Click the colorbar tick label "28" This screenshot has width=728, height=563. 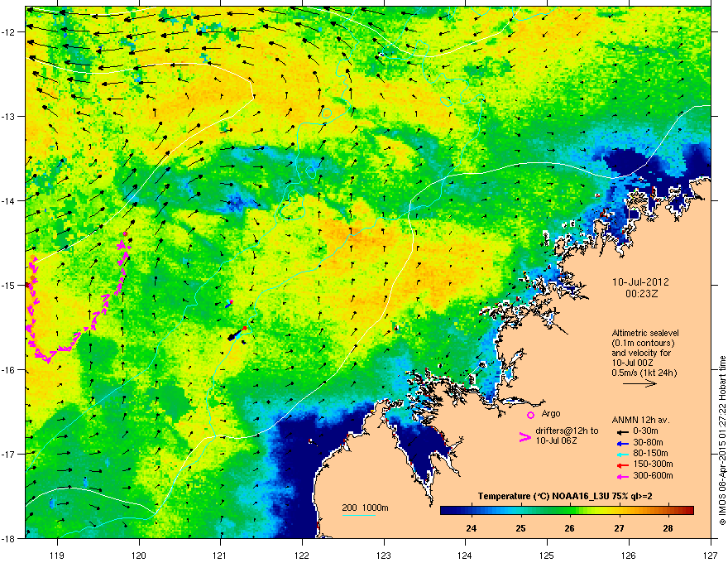point(668,528)
